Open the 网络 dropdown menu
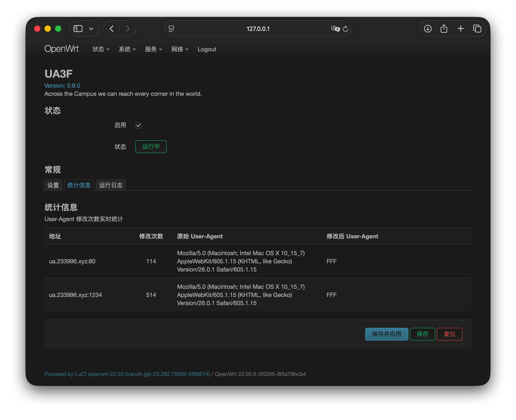516x420 pixels. (180, 49)
